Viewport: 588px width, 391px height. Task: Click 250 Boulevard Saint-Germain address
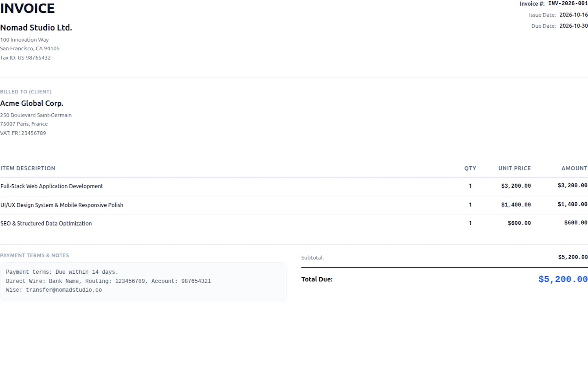tap(36, 115)
